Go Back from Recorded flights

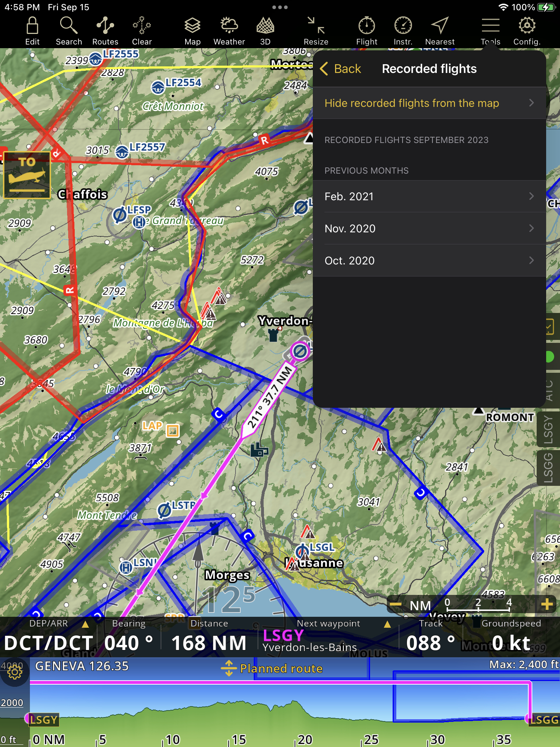click(341, 69)
